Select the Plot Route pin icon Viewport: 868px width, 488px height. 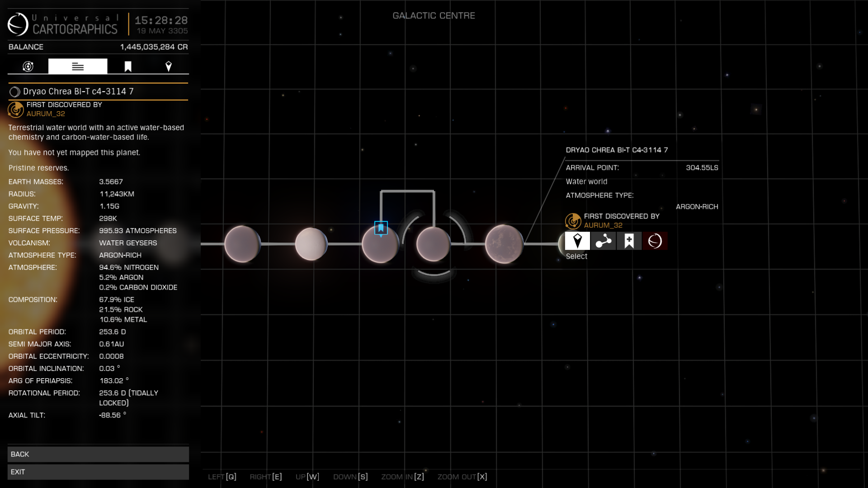[x=577, y=241]
